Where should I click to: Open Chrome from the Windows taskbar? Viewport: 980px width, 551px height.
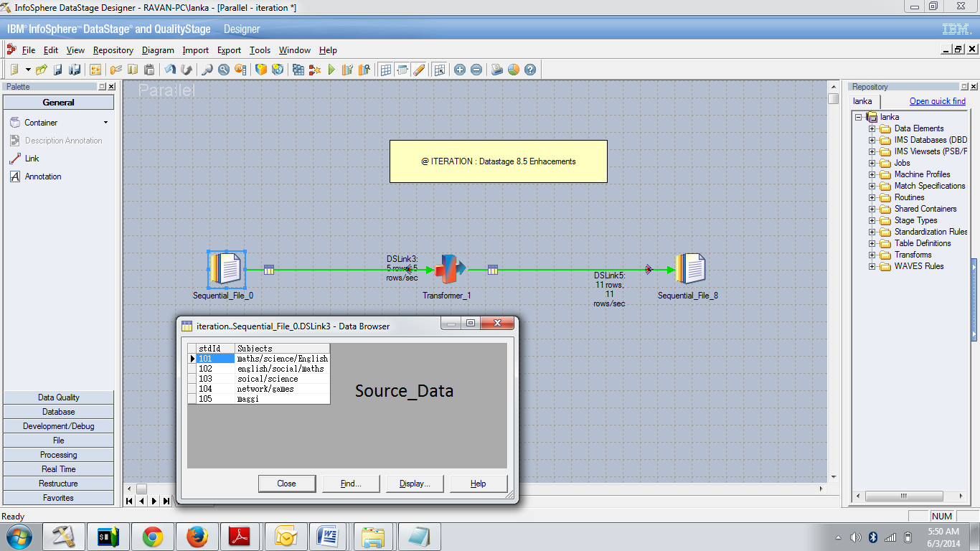click(153, 537)
